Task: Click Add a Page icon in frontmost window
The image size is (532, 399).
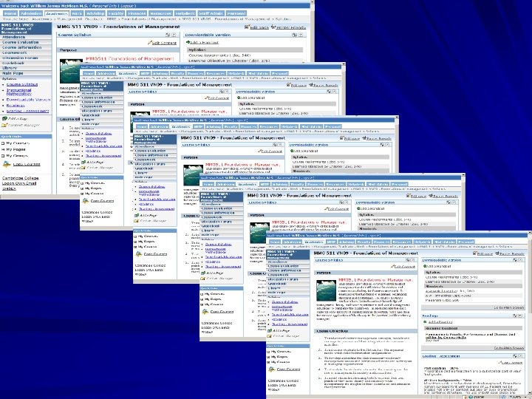Action: pyautogui.click(x=270, y=330)
